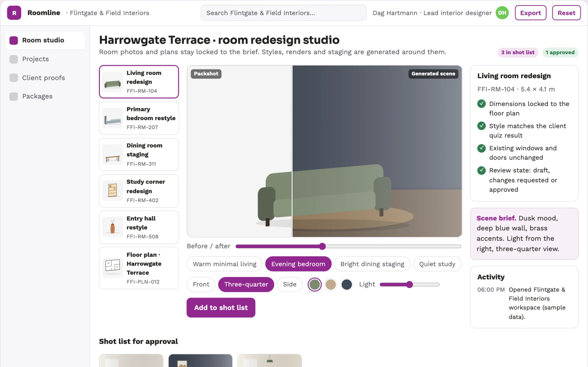Switch to Side view angle
The height and width of the screenshot is (367, 588).
click(x=290, y=284)
